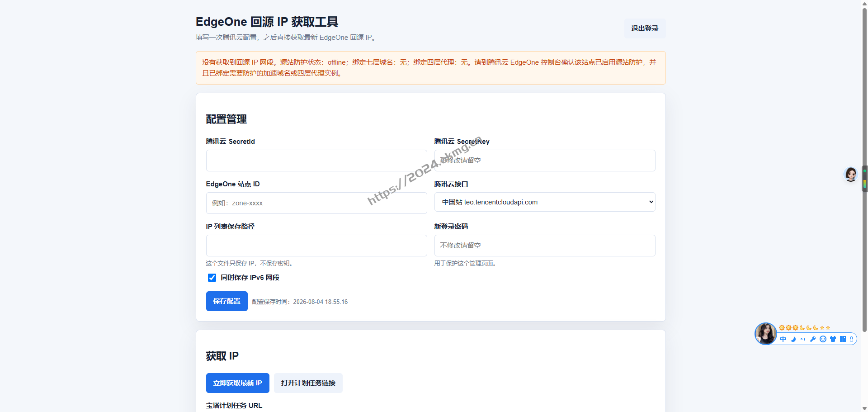Image resolution: width=868 pixels, height=412 pixels.
Task: Focus 腾讯云 SecretId input field
Action: pyautogui.click(x=316, y=161)
